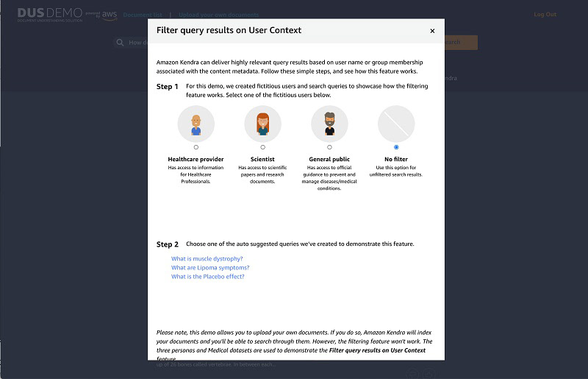The height and width of the screenshot is (379, 588).
Task: Click the DUS DEMO logo
Action: (49, 14)
